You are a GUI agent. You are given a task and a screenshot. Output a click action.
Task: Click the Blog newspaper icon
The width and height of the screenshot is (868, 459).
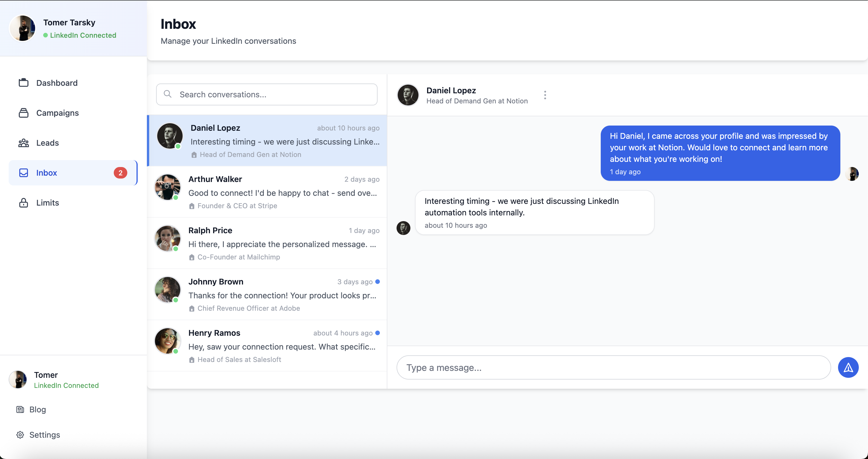pyautogui.click(x=20, y=409)
